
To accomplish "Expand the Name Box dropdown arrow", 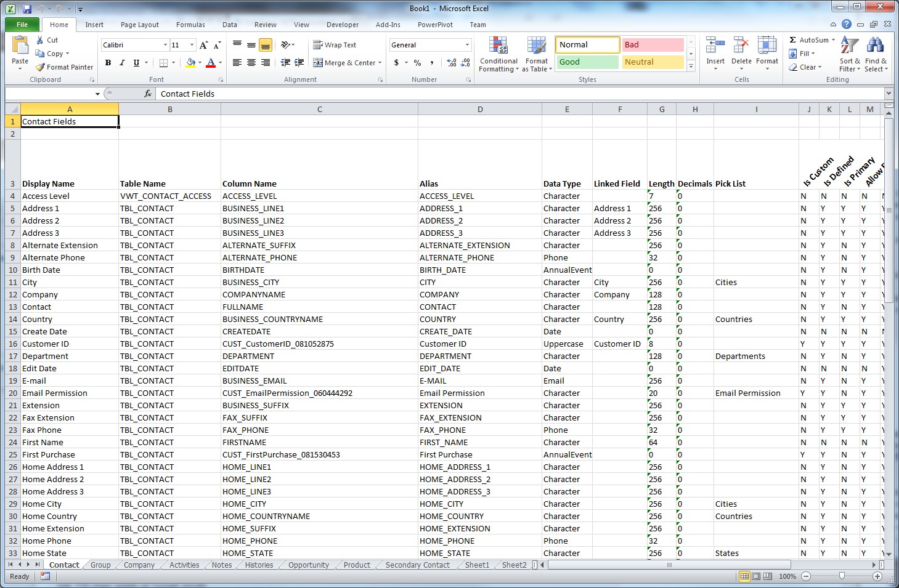I will coord(97,94).
